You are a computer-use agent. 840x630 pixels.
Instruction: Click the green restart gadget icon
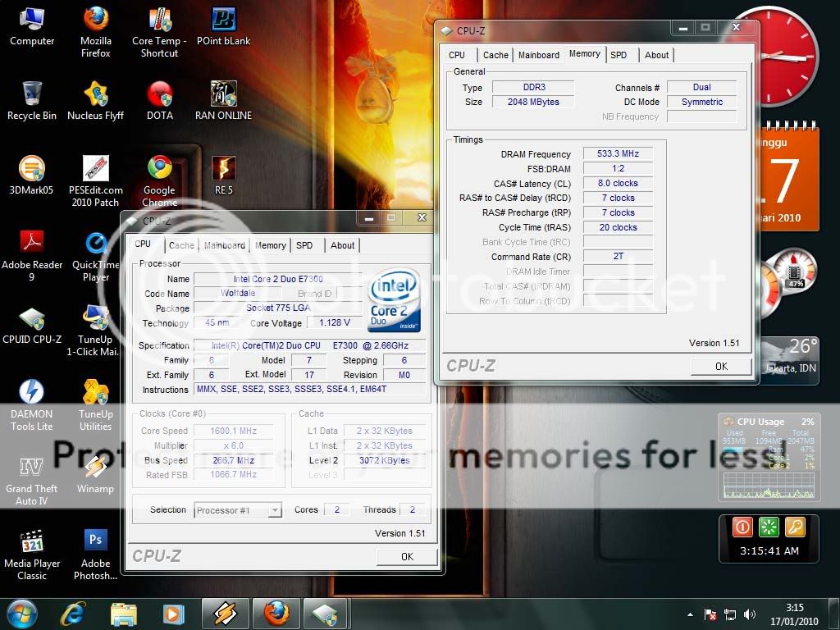click(769, 527)
